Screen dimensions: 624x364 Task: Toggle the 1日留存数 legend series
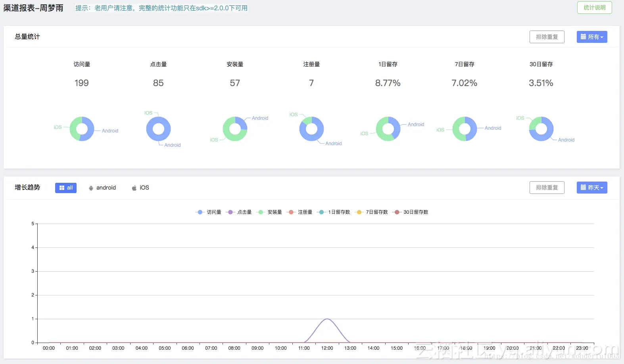[334, 212]
